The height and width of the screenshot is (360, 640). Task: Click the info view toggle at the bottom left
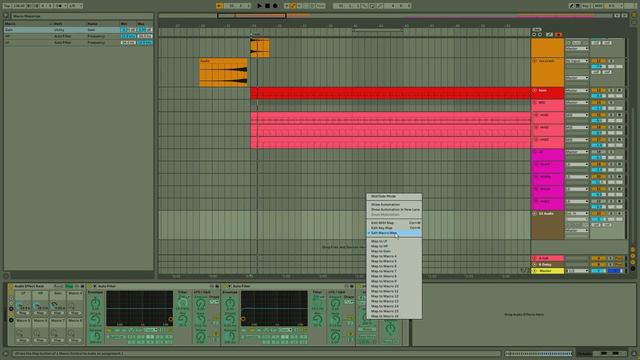point(6,353)
